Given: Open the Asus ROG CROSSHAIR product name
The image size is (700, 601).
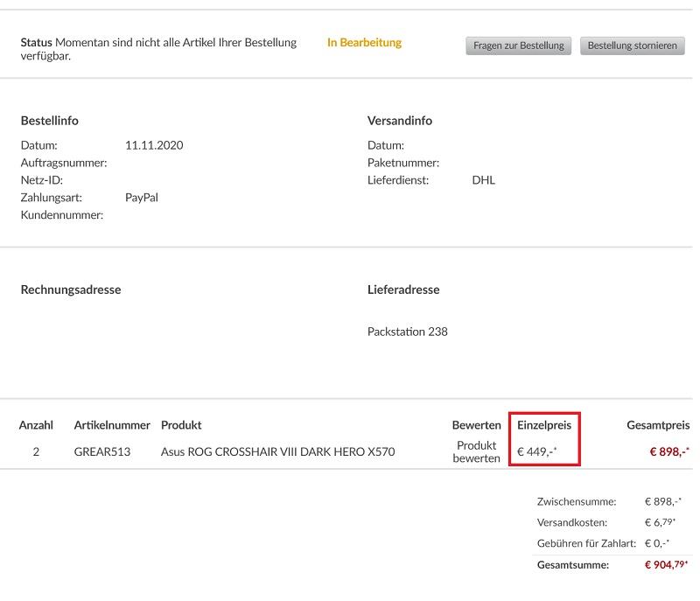Looking at the screenshot, I should (x=277, y=452).
